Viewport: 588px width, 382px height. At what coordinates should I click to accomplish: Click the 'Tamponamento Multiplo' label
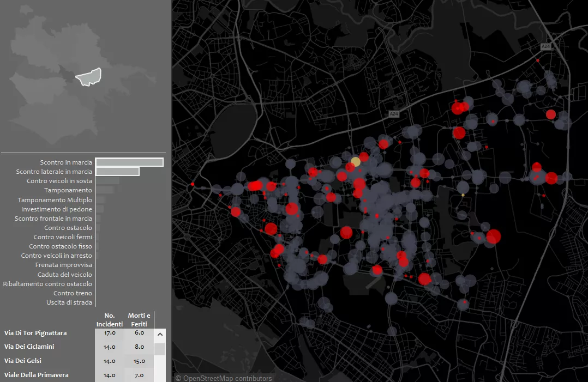[55, 200]
